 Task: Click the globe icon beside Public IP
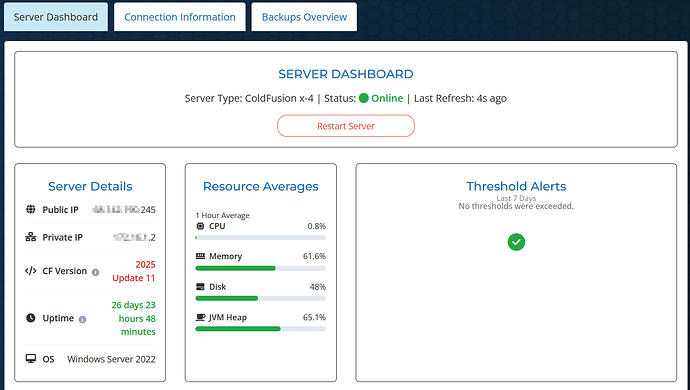click(30, 210)
